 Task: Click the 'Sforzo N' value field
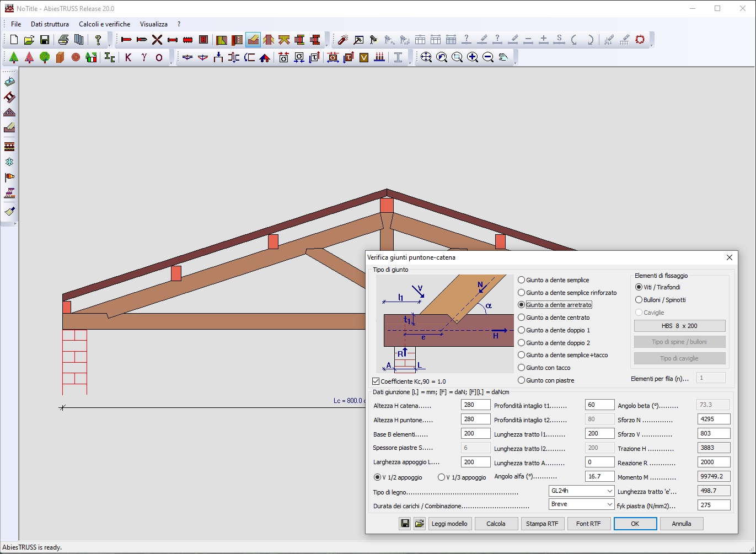coord(714,419)
